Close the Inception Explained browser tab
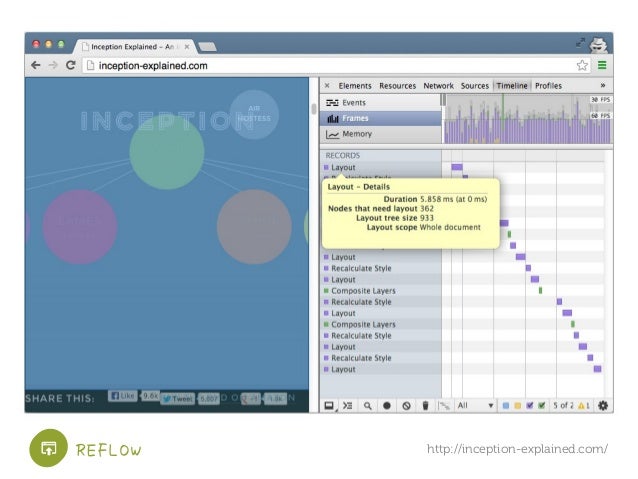Image resolution: width=638 pixels, height=479 pixels. [187, 47]
